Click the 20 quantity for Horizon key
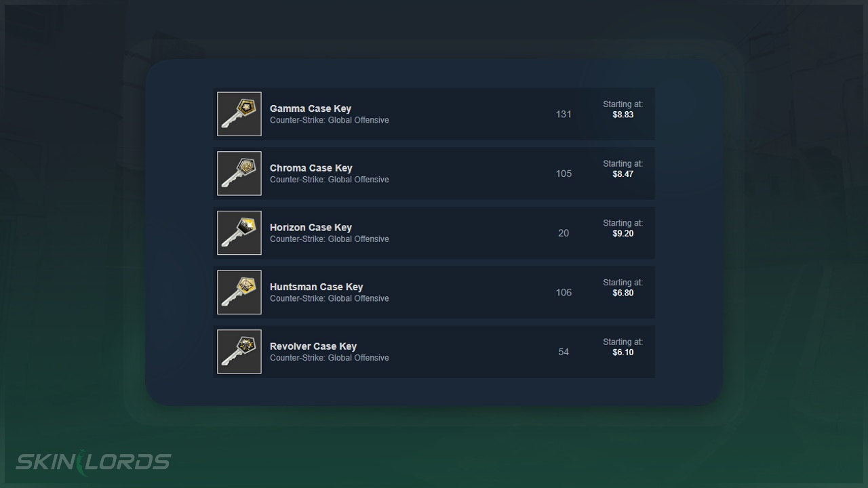This screenshot has width=868, height=488. 564,232
